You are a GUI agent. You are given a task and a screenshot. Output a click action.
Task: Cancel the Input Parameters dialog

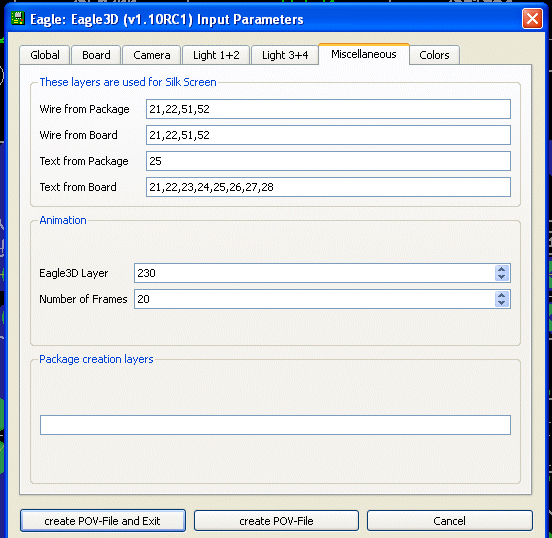tap(450, 521)
